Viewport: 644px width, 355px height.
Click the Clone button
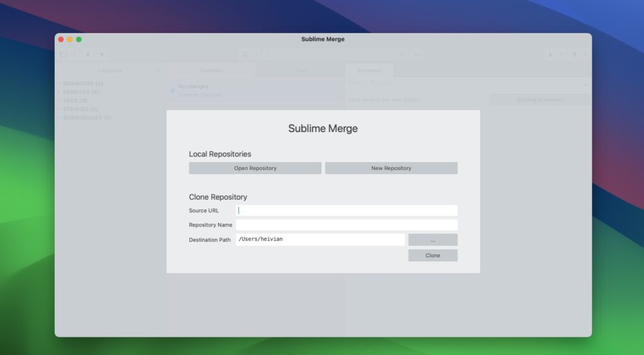(433, 255)
